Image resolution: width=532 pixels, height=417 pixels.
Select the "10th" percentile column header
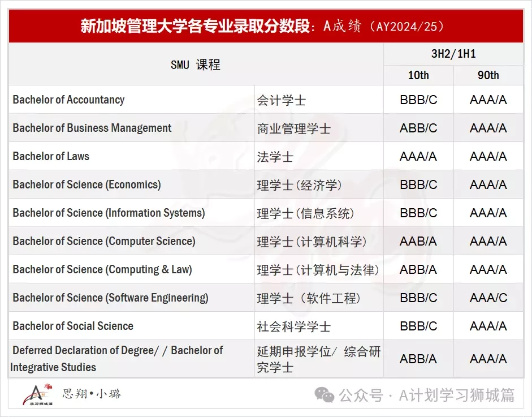click(418, 75)
